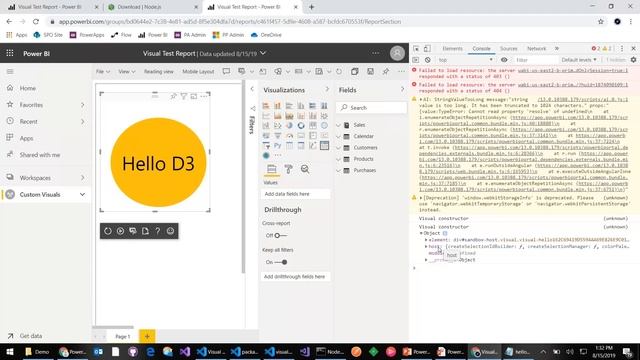Reload the developer visual code
Image resolution: width=640 pixels, height=360 pixels.
[108, 231]
